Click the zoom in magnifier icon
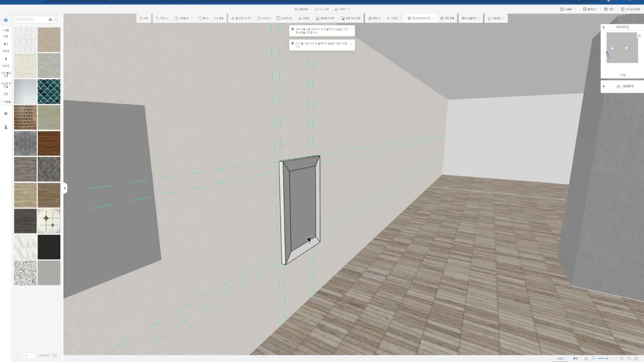This screenshot has width=644, height=362. tap(622, 358)
